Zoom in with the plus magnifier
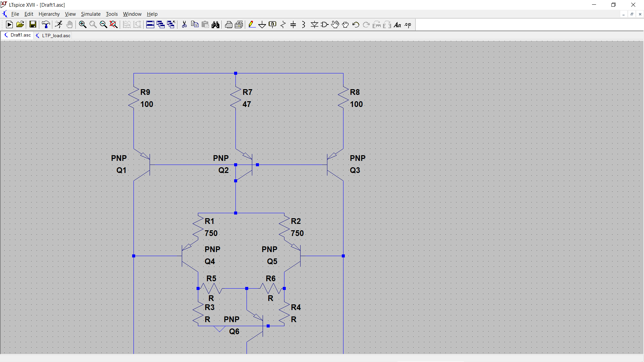This screenshot has width=644, height=362. 83,24
